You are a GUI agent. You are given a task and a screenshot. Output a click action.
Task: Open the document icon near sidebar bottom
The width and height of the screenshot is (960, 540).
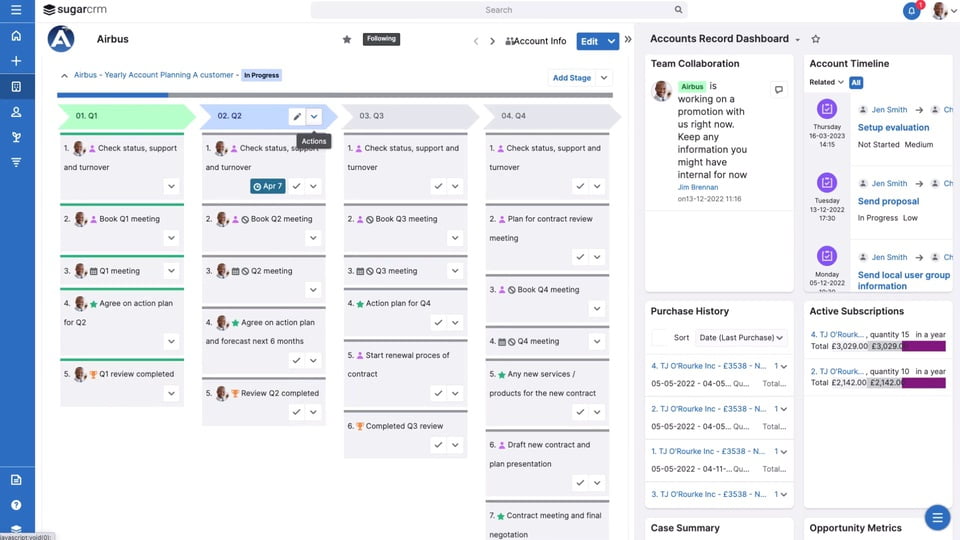coord(16,480)
